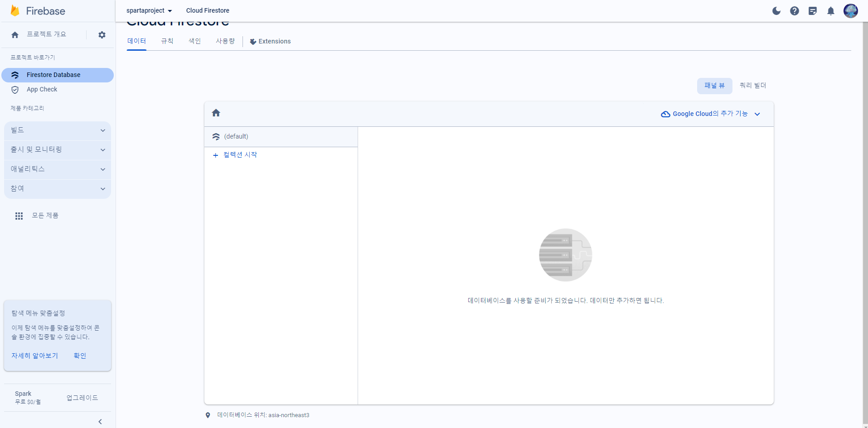The width and height of the screenshot is (868, 428).
Task: Open release notes icon in header
Action: point(813,11)
